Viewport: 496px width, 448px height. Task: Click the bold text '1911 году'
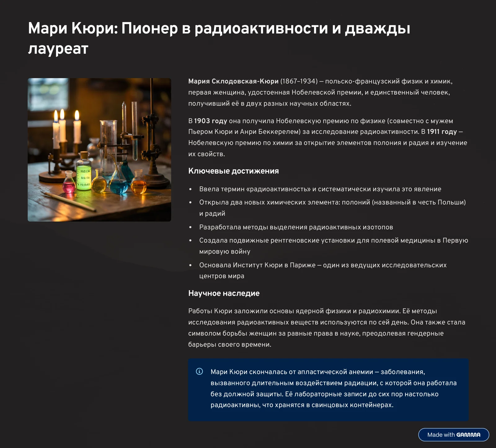(442, 132)
